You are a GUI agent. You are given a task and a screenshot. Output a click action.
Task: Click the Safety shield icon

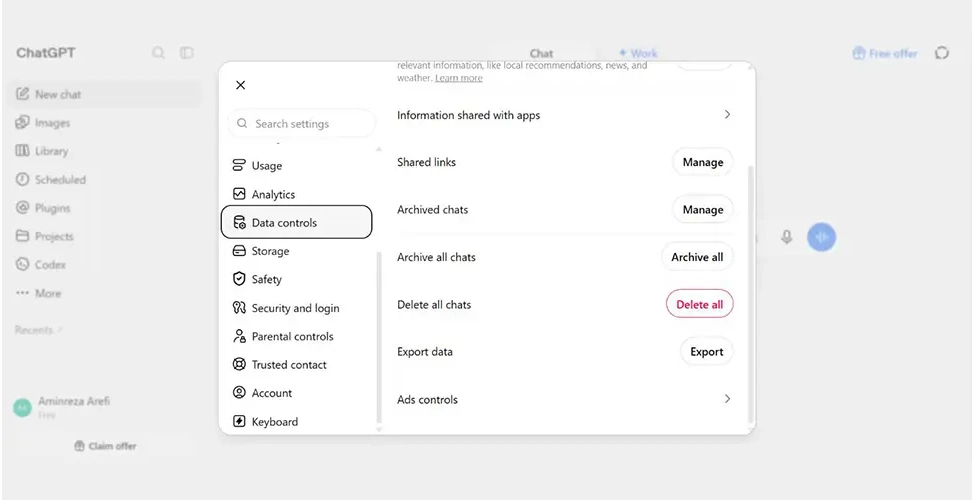coord(239,279)
